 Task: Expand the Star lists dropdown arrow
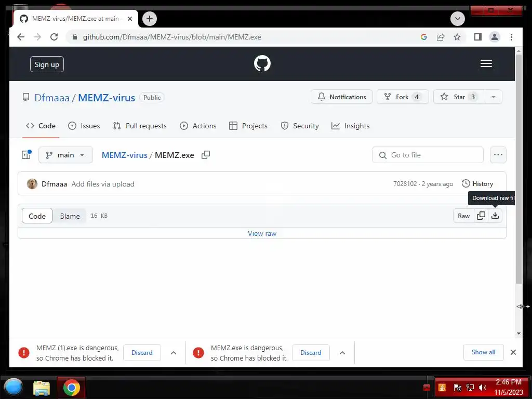tap(494, 97)
